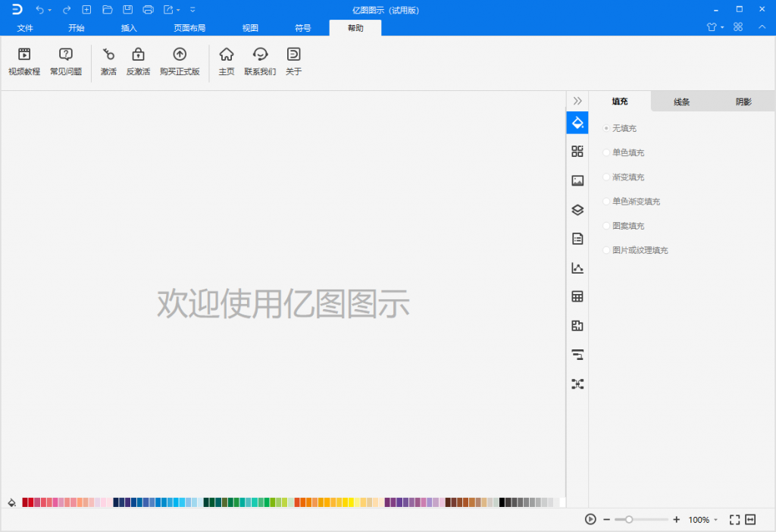
Task: Click the undo arrow in title bar
Action: click(x=39, y=9)
